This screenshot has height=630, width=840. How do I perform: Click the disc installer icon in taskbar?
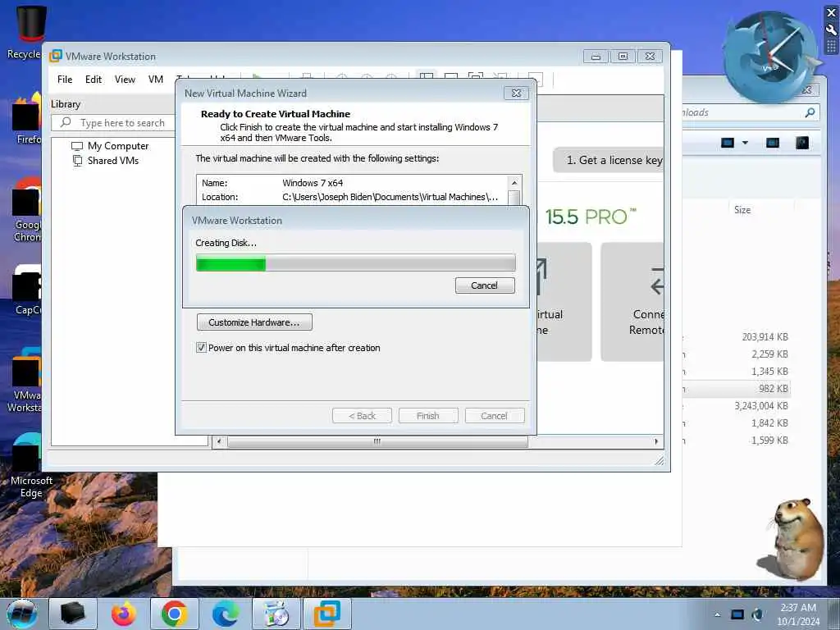point(276,614)
